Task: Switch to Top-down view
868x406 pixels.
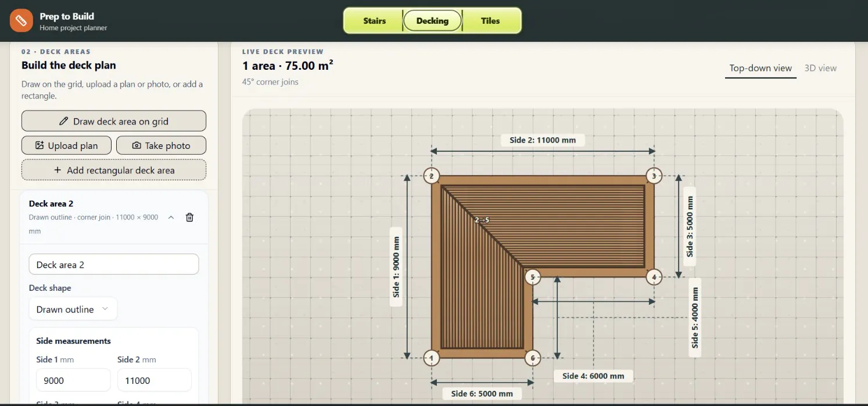Action: pyautogui.click(x=761, y=68)
